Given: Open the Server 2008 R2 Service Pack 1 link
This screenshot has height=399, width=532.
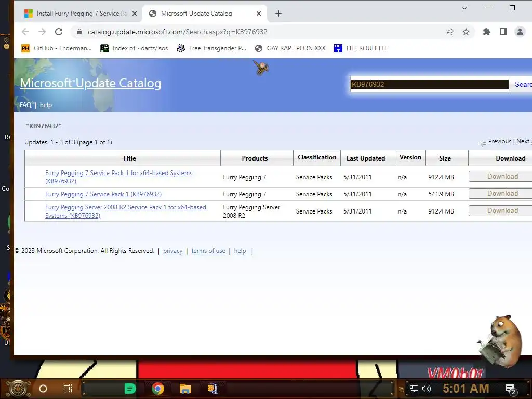Looking at the screenshot, I should point(126,211).
